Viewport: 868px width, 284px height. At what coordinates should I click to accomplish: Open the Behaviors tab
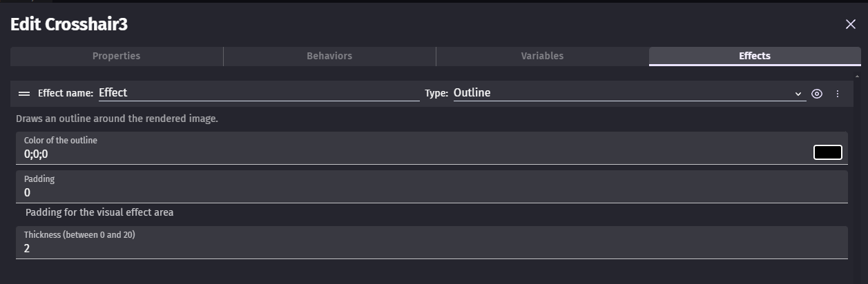click(329, 56)
